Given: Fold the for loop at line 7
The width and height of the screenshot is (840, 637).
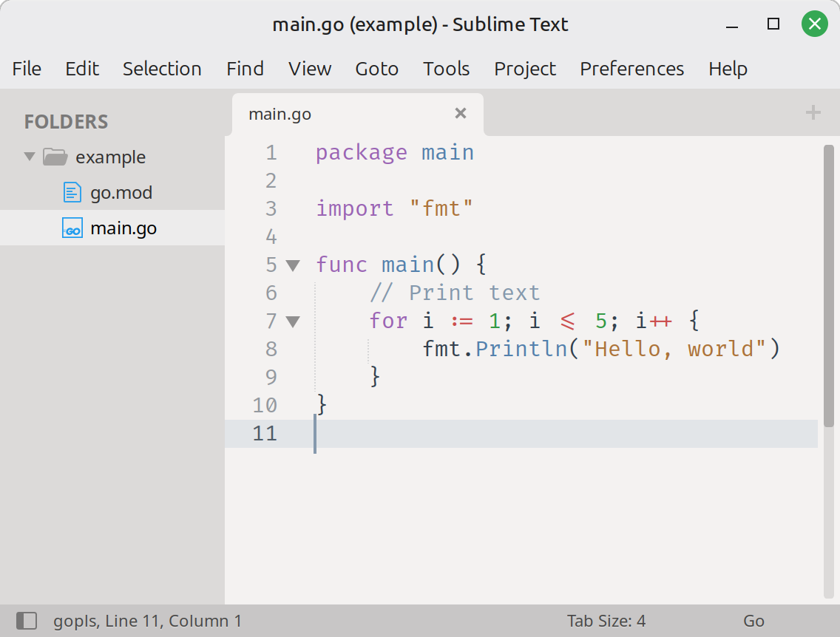Looking at the screenshot, I should pyautogui.click(x=293, y=321).
